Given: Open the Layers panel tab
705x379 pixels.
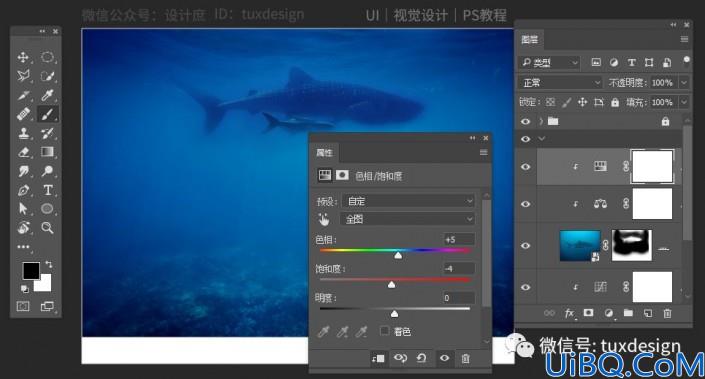Looking at the screenshot, I should coord(530,40).
